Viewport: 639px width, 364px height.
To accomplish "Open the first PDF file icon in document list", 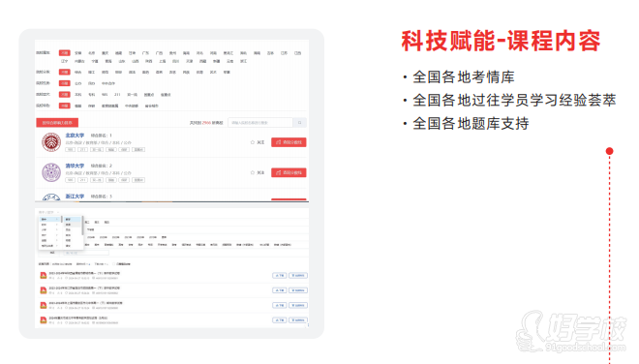I will [x=44, y=276].
